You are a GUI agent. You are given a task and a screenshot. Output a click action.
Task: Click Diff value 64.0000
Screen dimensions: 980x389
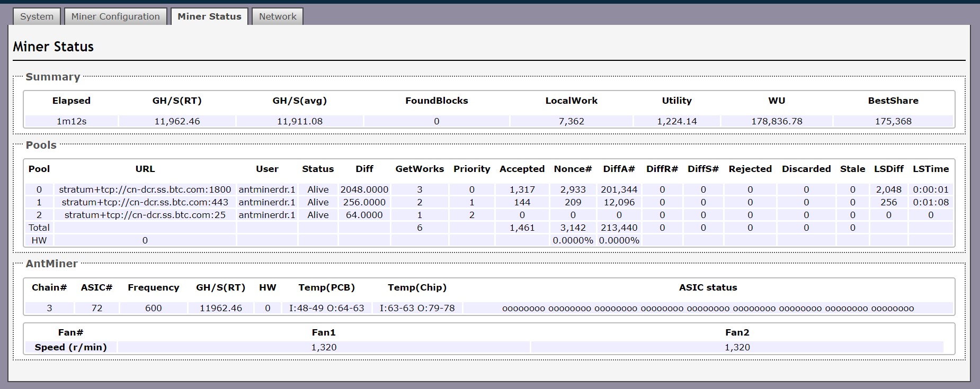click(364, 215)
